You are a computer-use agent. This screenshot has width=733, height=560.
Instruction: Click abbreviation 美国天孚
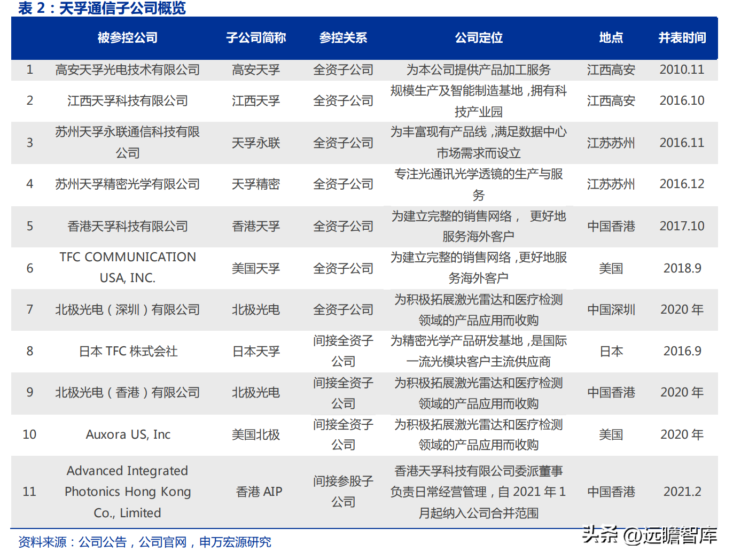tap(256, 269)
